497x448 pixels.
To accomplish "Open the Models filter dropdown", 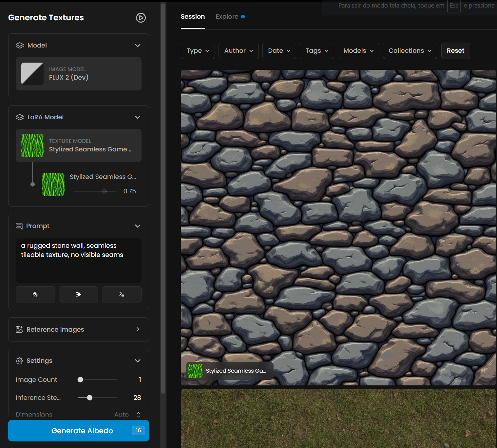I will click(358, 51).
